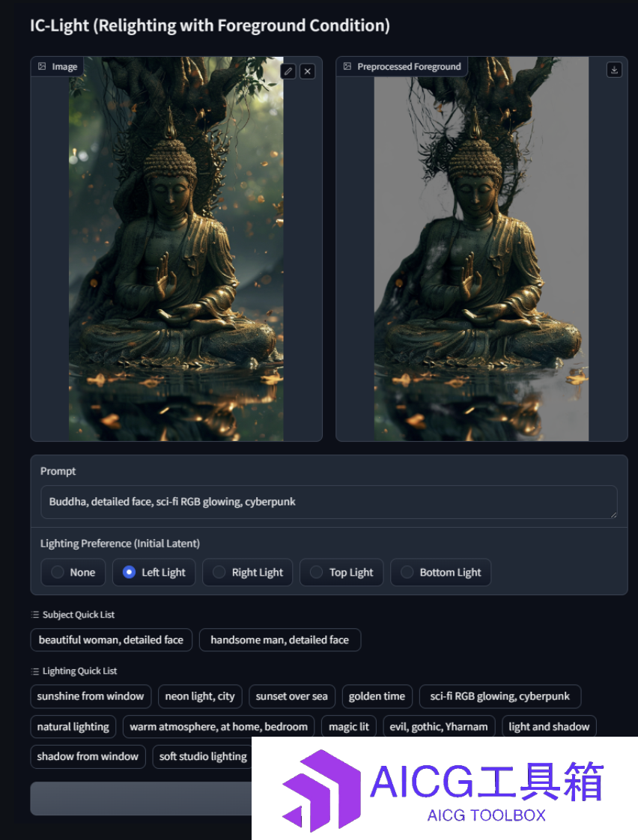
Task: Pick 'beautiful woman, detailed face' subject
Action: point(112,639)
